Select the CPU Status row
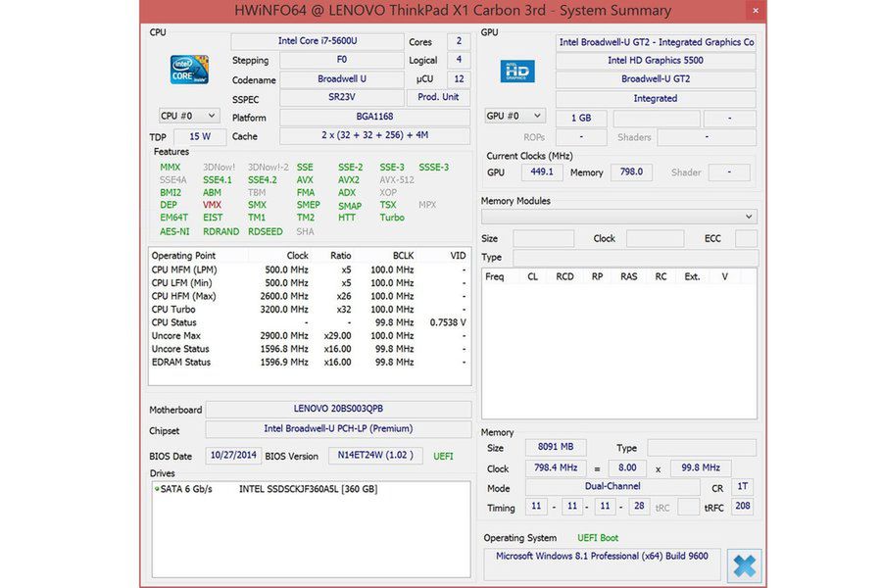Image resolution: width=882 pixels, height=588 pixels. (x=310, y=322)
